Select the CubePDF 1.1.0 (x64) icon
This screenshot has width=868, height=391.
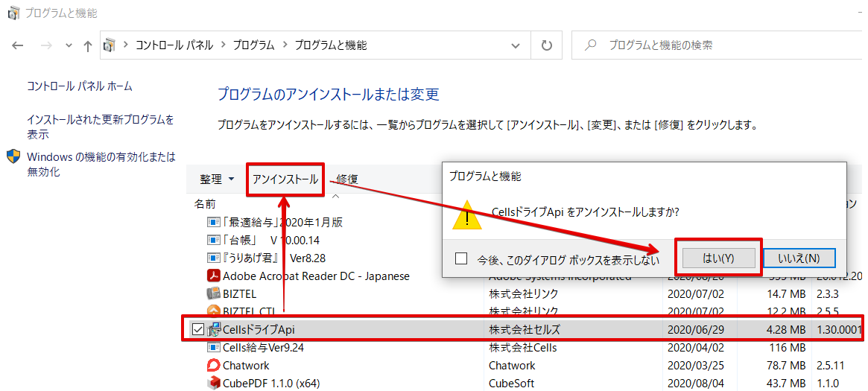(x=214, y=383)
